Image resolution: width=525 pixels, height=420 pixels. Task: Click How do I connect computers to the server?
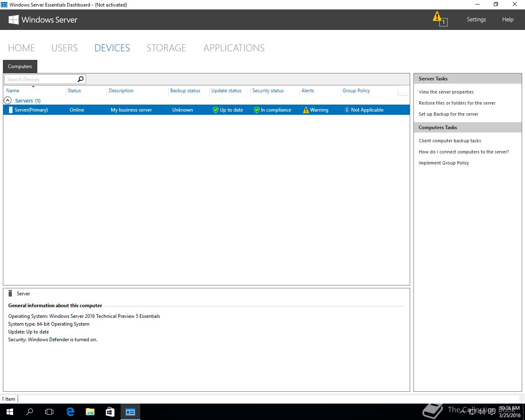(464, 152)
